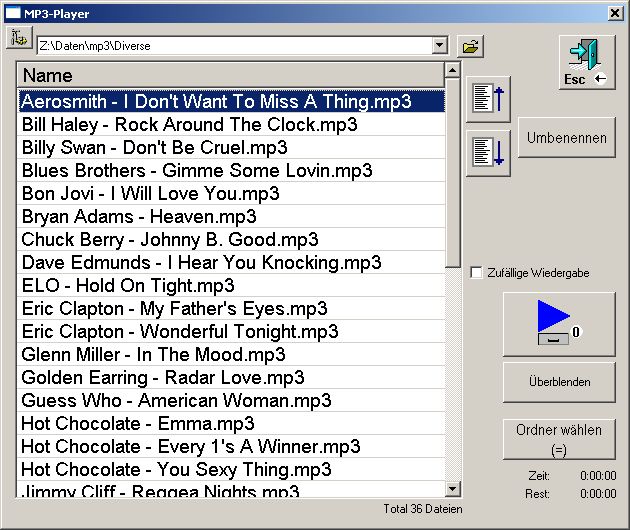Select Eric Clapton - Wonderful Tonight.mp3
The height and width of the screenshot is (530, 630).
[x=231, y=332]
